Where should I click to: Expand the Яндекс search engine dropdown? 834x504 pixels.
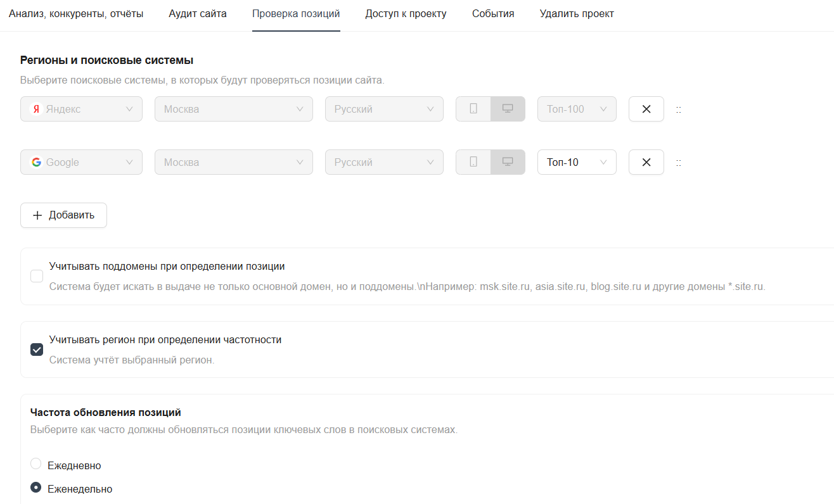[x=81, y=109]
